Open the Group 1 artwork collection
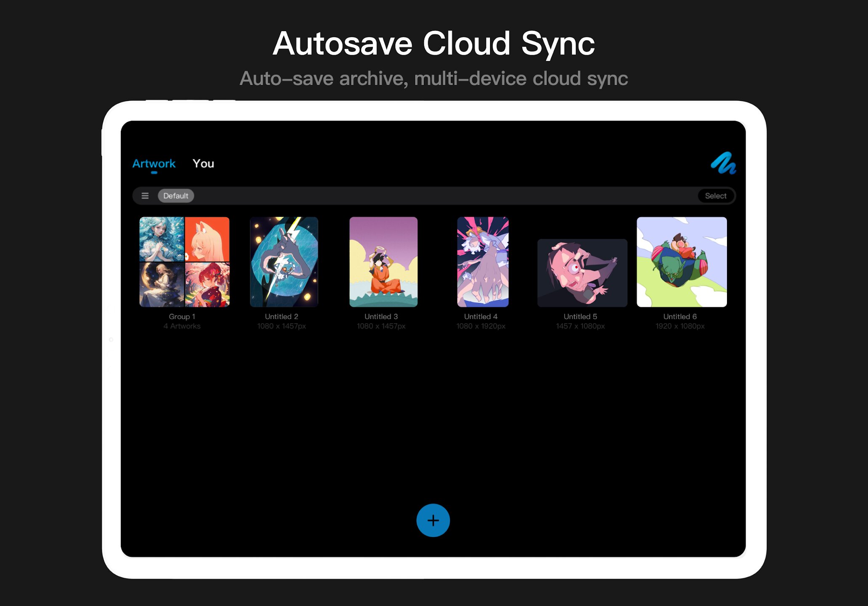Image resolution: width=868 pixels, height=606 pixels. (184, 262)
